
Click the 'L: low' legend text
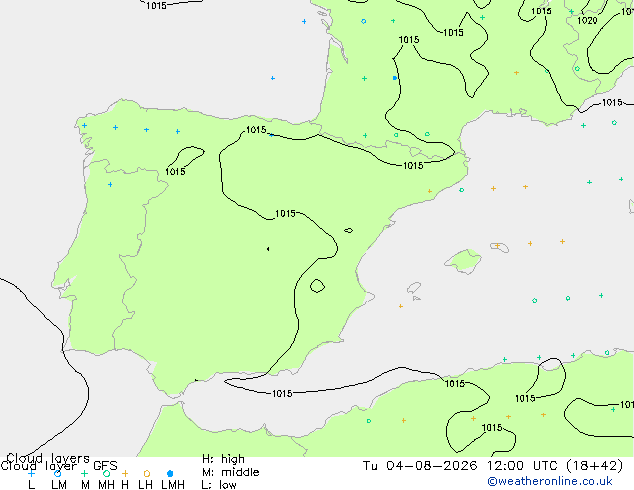tap(219, 485)
